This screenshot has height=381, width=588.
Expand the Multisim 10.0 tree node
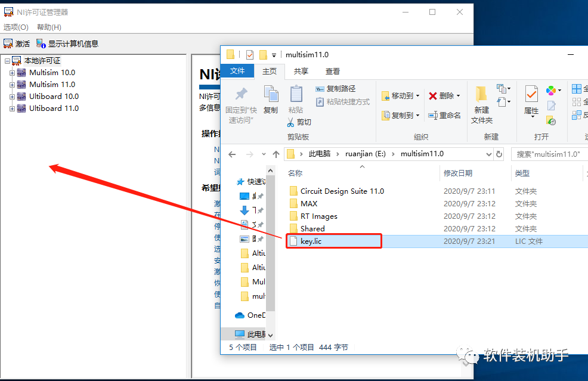coord(12,73)
